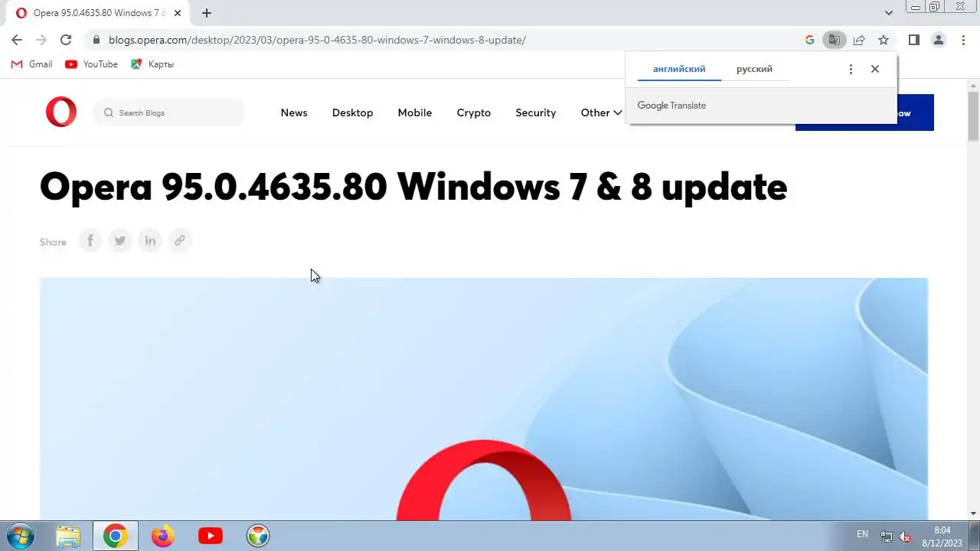Select the английский tab in Translate popup

click(x=679, y=69)
